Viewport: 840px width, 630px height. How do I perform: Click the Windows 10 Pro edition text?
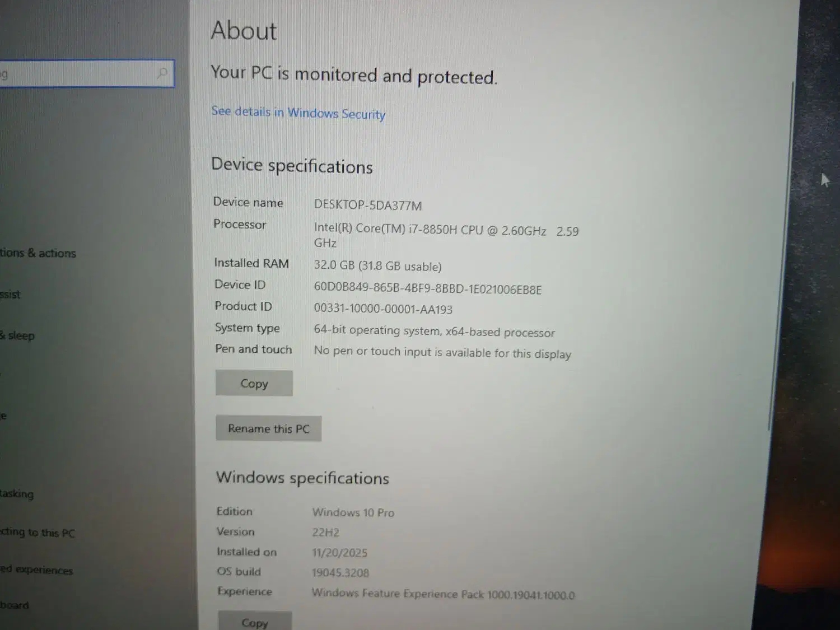tap(353, 512)
